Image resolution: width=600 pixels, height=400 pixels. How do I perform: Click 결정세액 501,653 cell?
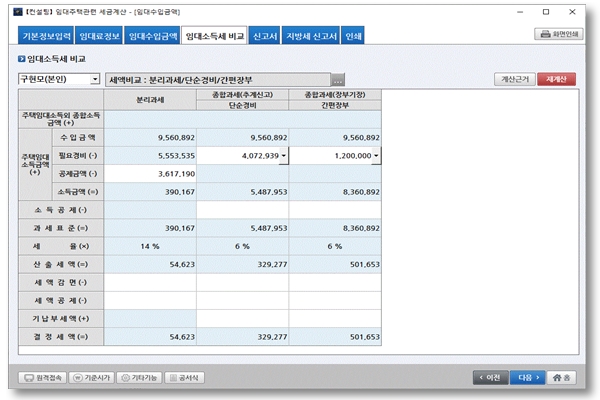click(335, 337)
